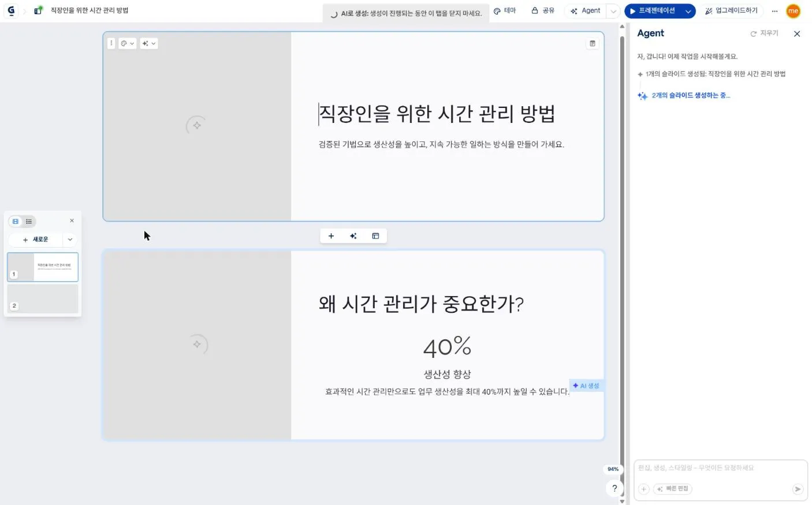Click the title 직장인을 위한 시간 관리 방법 on card
Viewport: 812px width, 505px height.
point(437,114)
